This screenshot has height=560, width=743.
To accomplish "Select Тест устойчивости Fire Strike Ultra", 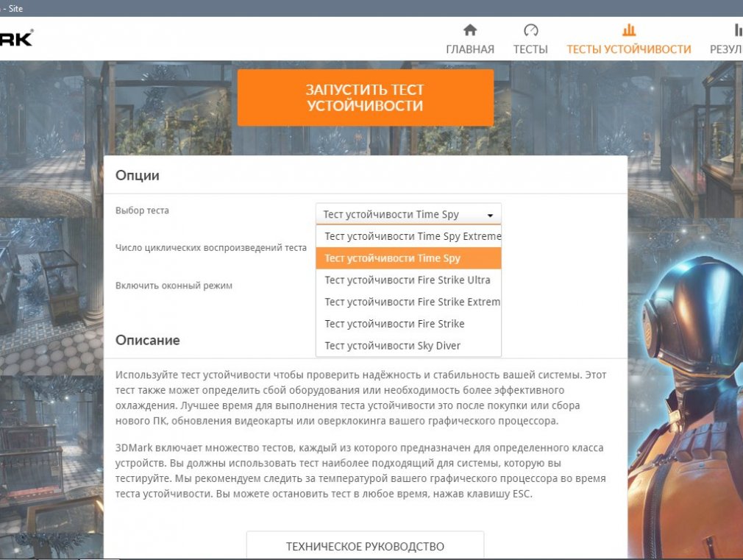I will coord(408,280).
